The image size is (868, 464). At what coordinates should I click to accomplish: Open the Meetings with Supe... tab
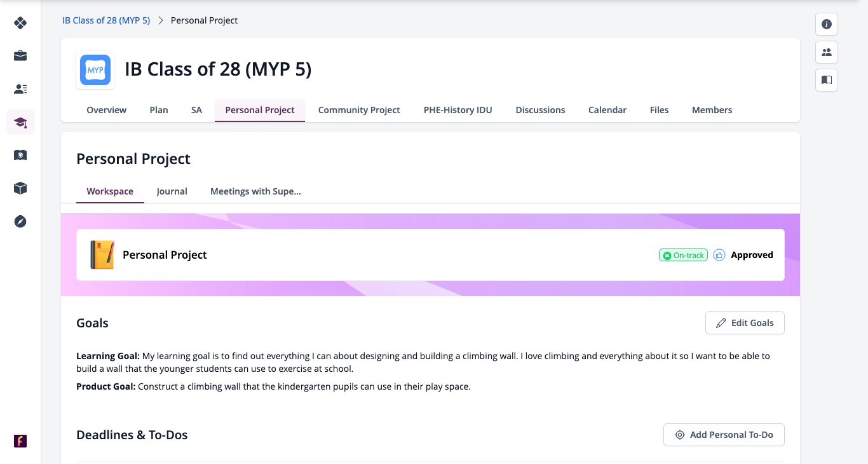(x=255, y=191)
